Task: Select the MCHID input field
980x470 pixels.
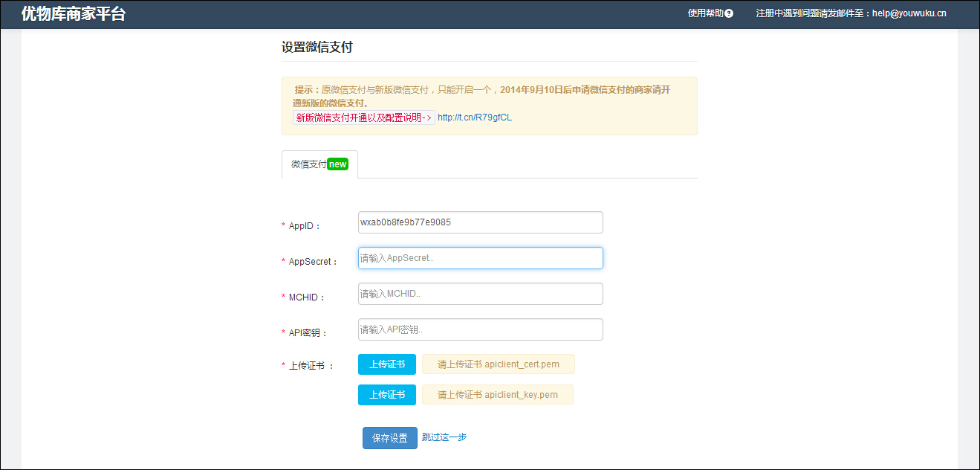Action: pos(480,294)
